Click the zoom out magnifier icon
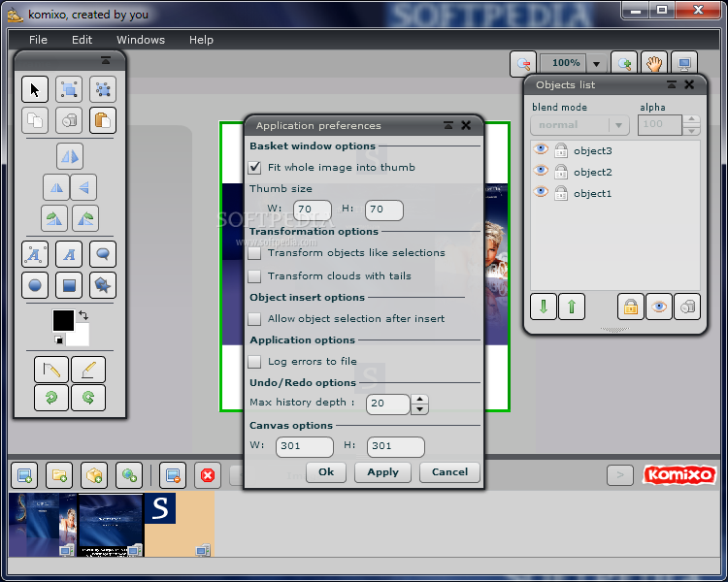The image size is (728, 582). [523, 64]
